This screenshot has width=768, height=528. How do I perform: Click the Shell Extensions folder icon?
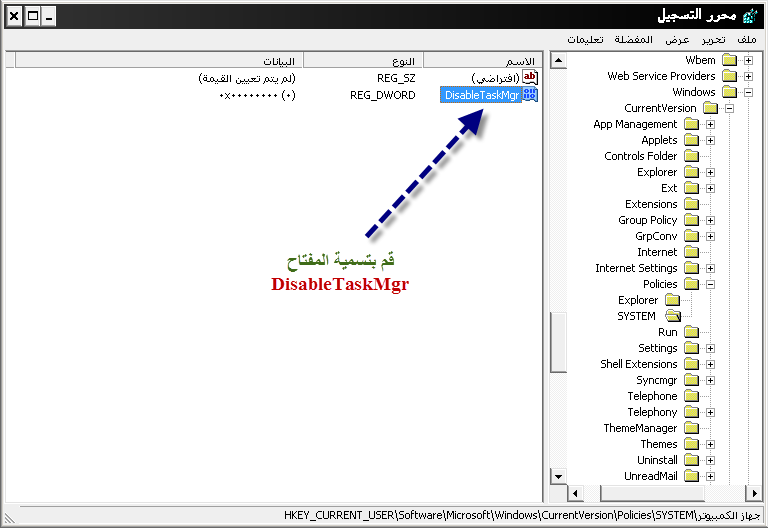click(691, 364)
